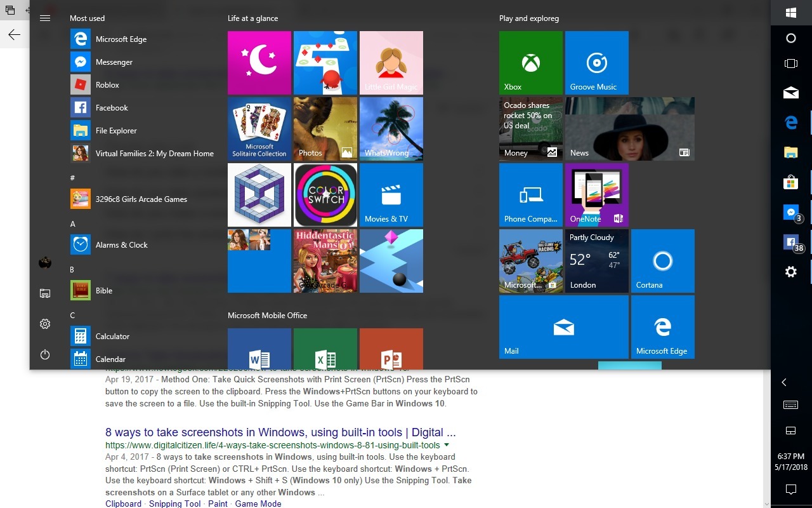Image resolution: width=812 pixels, height=508 pixels.
Task: Launch the Little Girl Magic tile
Action: [x=391, y=63]
